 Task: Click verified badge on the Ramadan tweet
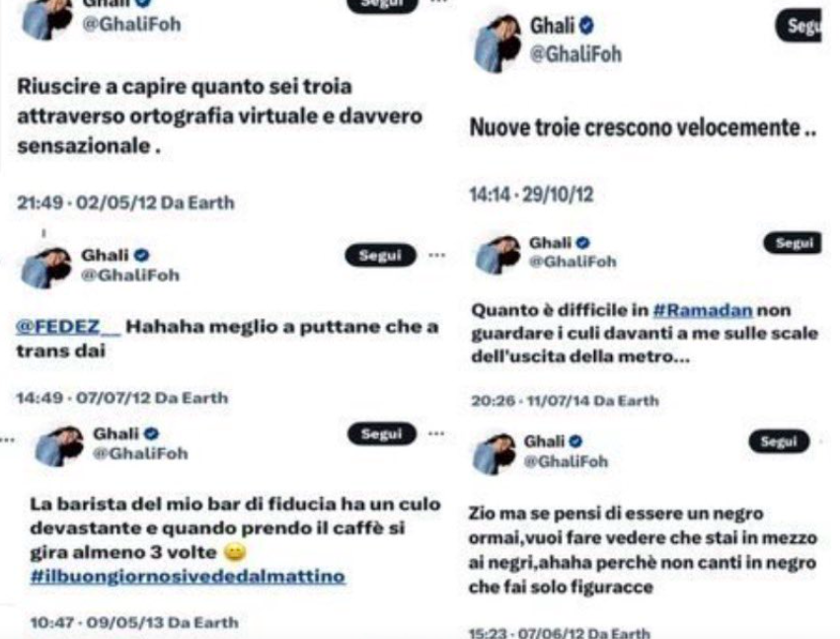pyautogui.click(x=582, y=243)
